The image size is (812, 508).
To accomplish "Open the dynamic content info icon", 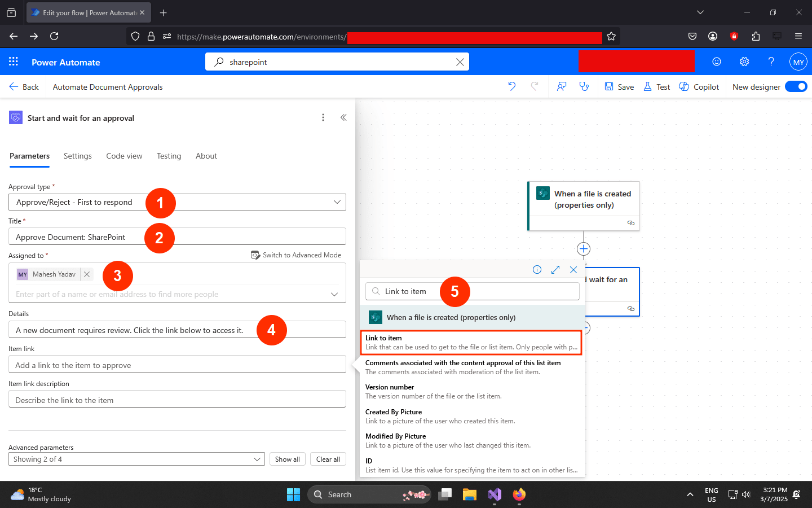I will click(x=537, y=270).
